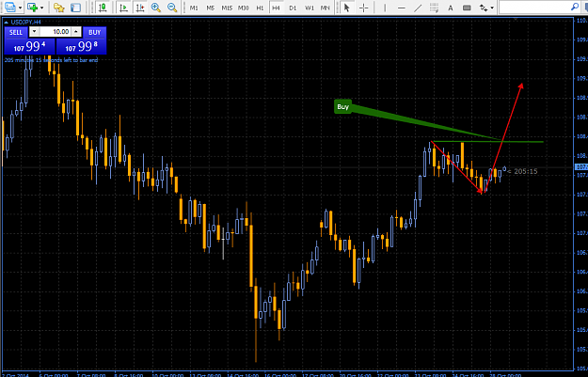Decrease trade volume with the down arrow
Viewport: 588px width, 377px height.
click(34, 32)
